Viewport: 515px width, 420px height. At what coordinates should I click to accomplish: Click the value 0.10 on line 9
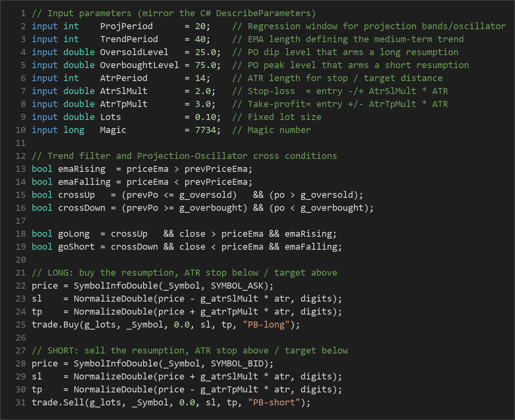click(206, 117)
